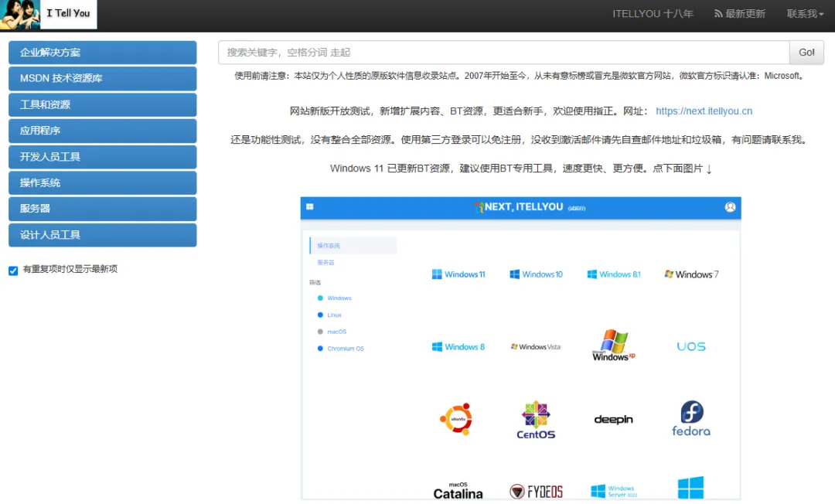
Task: Choose the Windows filter option
Action: (335, 298)
